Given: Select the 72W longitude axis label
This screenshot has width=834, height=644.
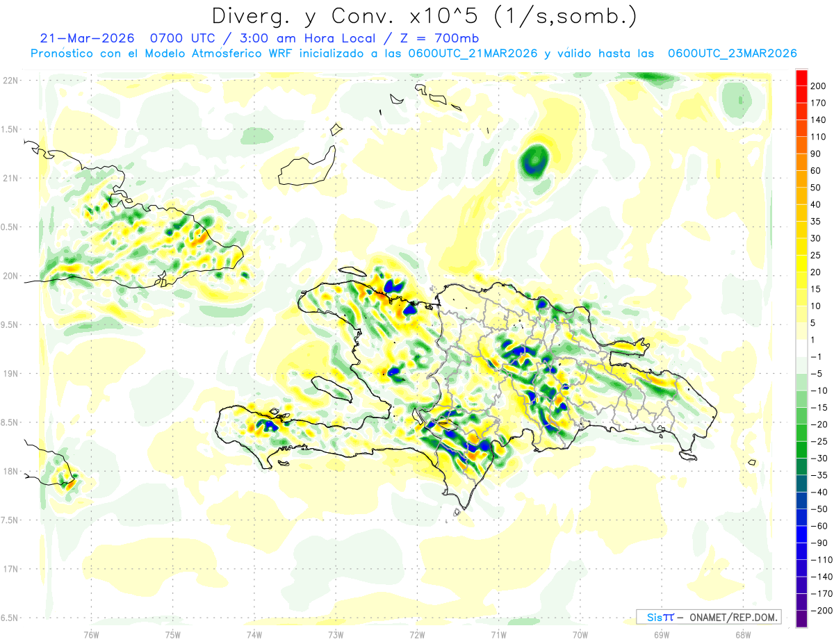Looking at the screenshot, I should click(417, 634).
